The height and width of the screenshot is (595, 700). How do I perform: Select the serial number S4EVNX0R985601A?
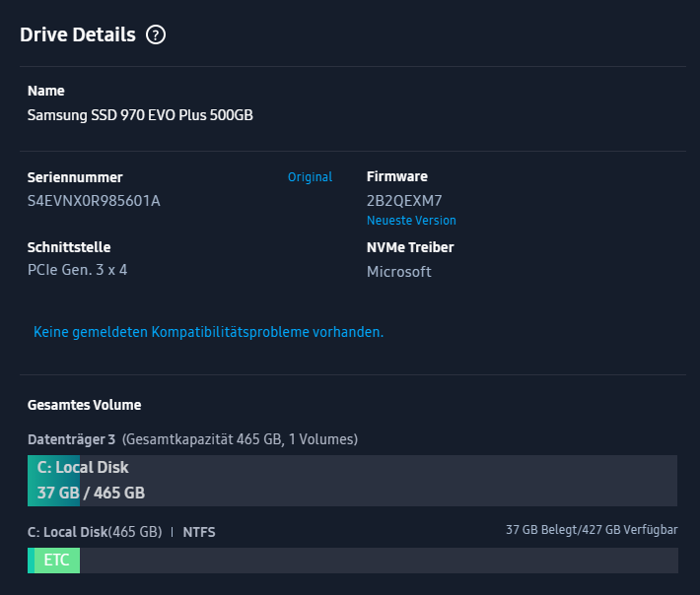(94, 201)
